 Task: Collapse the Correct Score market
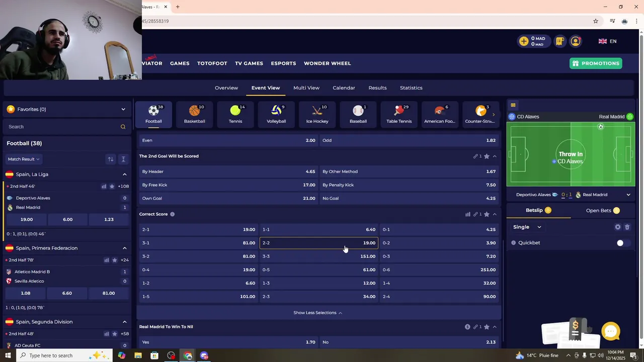click(x=495, y=214)
